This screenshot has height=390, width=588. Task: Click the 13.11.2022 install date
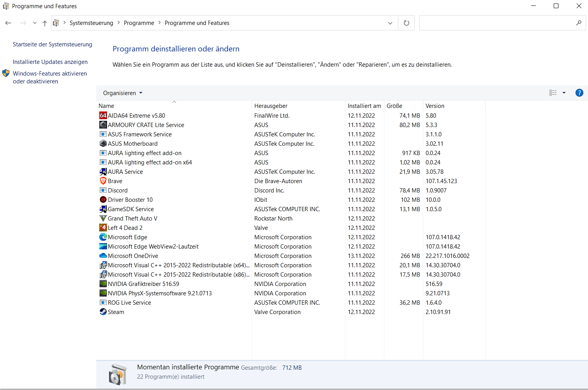(x=361, y=256)
